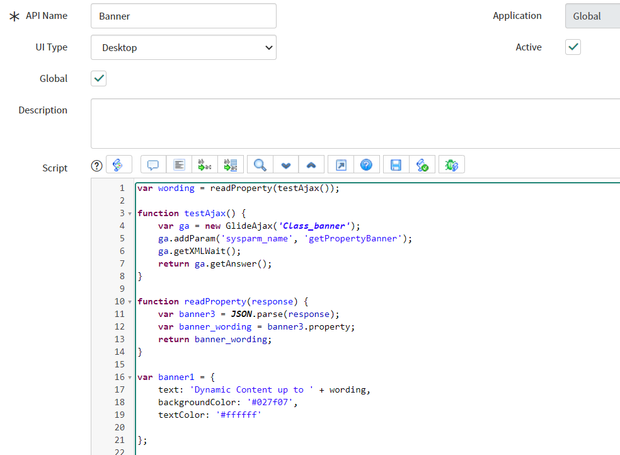
Task: Toggle full screen editor icon
Action: 341,165
